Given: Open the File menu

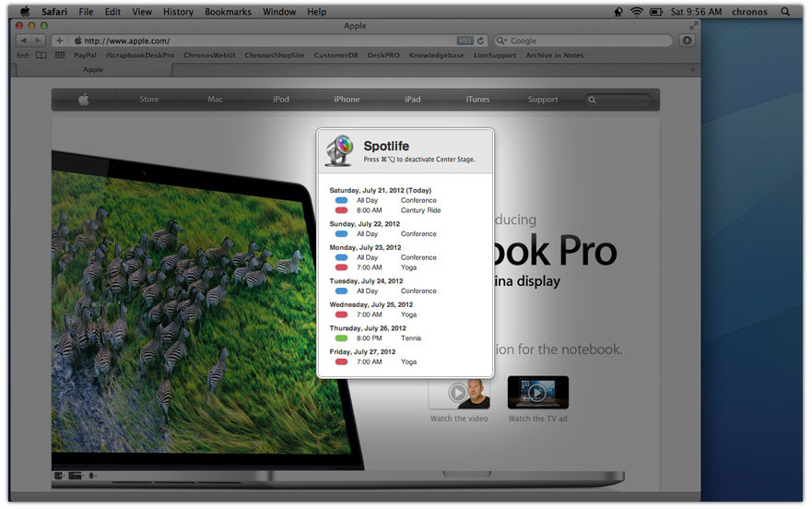Looking at the screenshot, I should pyautogui.click(x=86, y=11).
